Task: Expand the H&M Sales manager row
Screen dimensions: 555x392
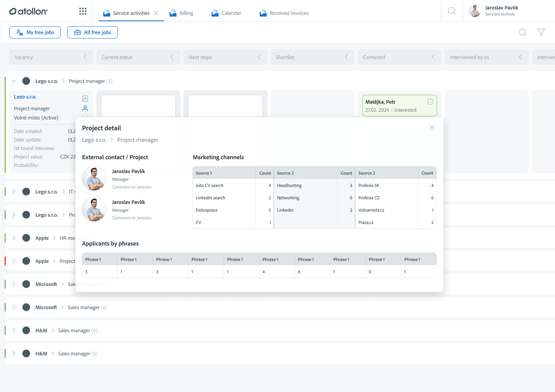Action: pos(14,330)
